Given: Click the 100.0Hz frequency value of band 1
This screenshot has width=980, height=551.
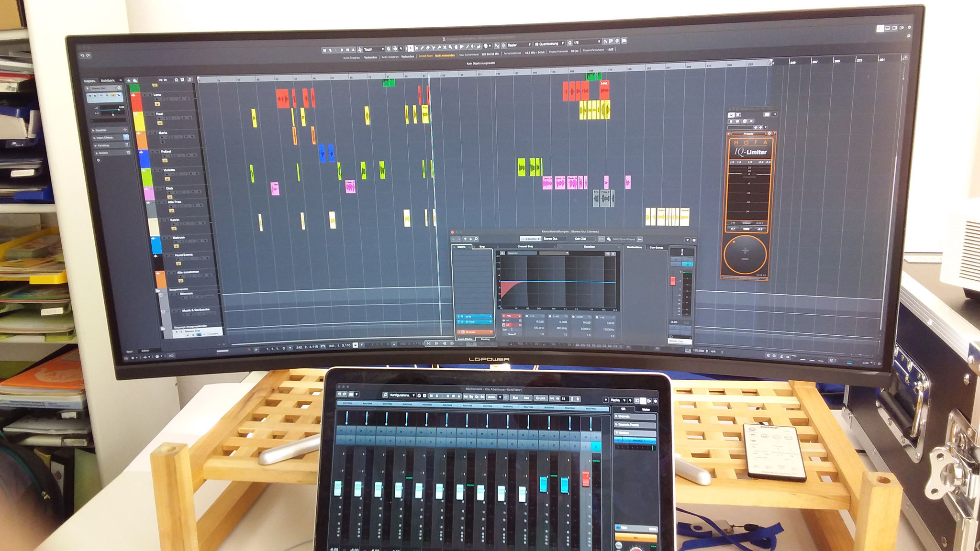Looking at the screenshot, I should pyautogui.click(x=539, y=328).
